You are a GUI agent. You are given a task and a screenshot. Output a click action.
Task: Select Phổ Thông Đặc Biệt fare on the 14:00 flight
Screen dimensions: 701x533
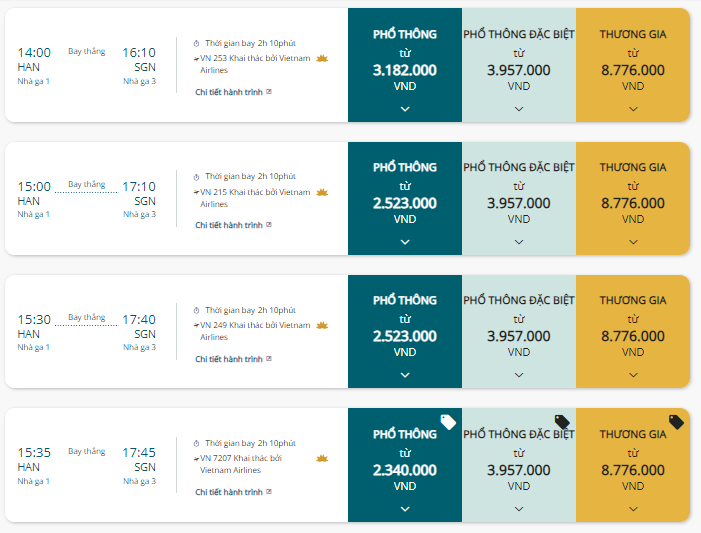coord(519,65)
